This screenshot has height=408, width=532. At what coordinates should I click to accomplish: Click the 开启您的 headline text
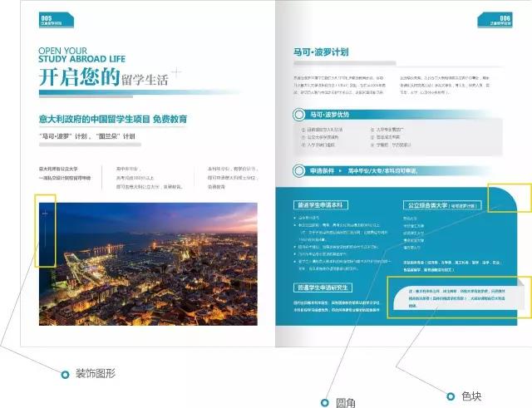[x=79, y=77]
